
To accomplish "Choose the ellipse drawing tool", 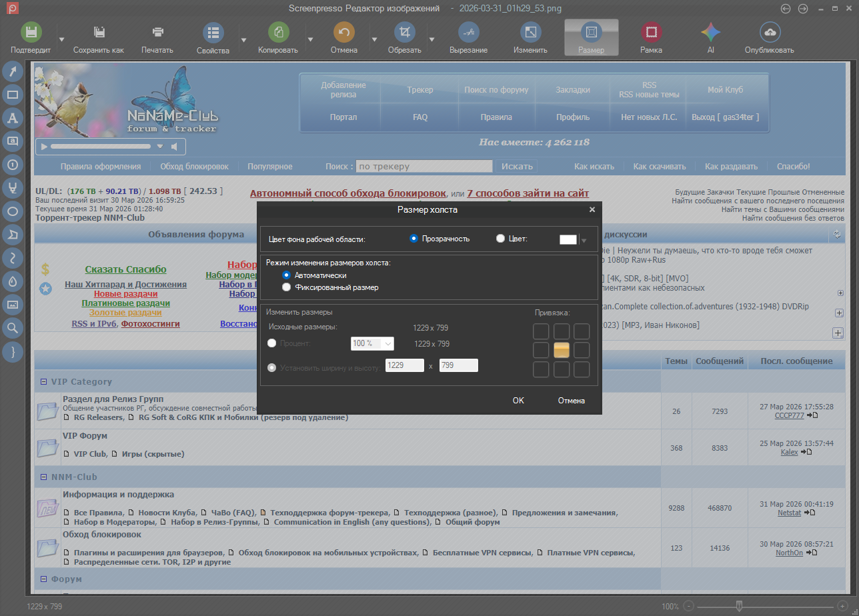I will (13, 211).
